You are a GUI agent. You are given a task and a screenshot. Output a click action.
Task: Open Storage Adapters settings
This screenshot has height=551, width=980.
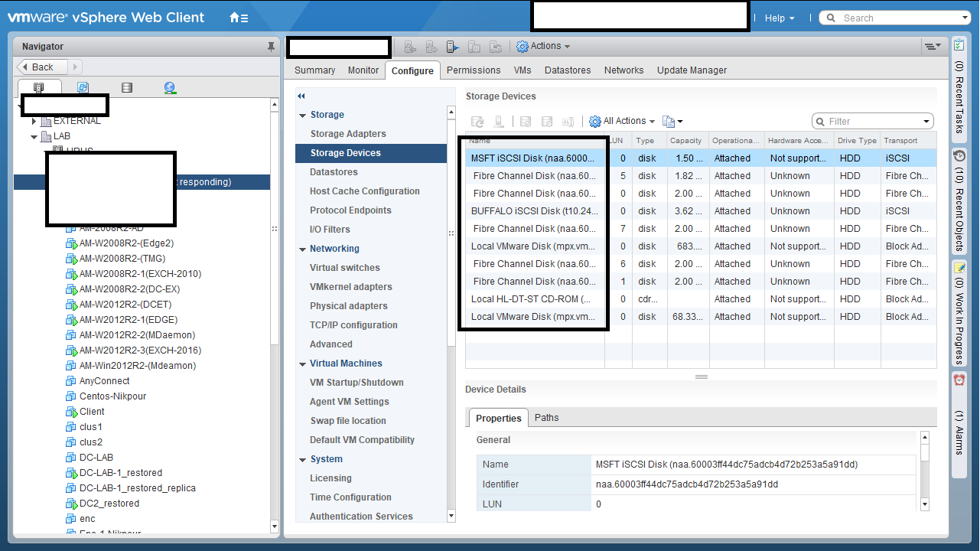coord(347,134)
